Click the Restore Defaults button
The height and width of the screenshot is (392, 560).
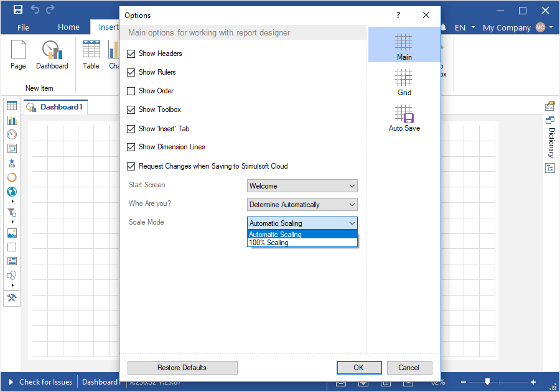182,368
